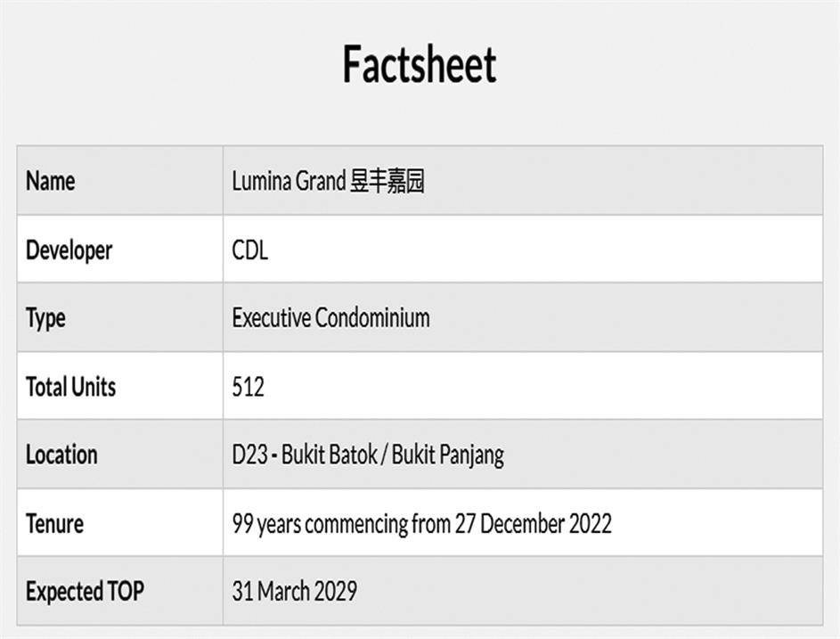Click the word Grand in the name

click(x=321, y=181)
